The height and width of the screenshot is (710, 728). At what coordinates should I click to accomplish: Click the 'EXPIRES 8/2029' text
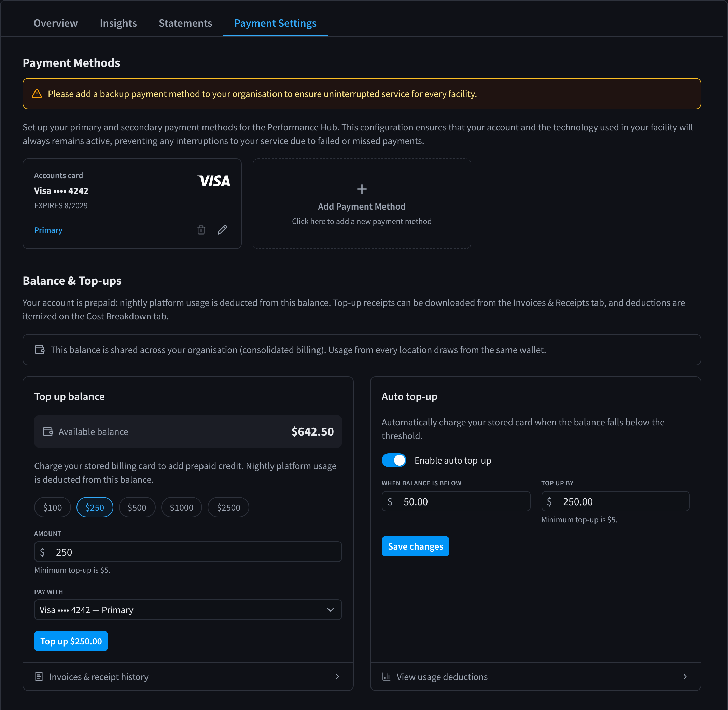[x=61, y=205]
